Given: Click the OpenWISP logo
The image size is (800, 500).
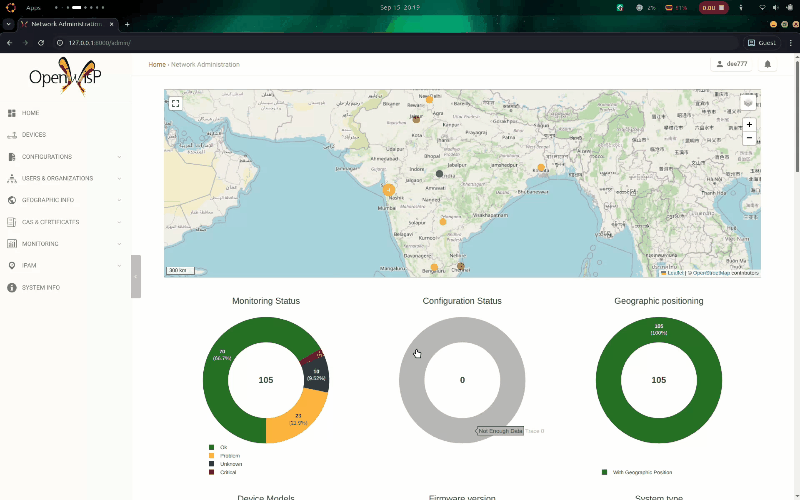Looking at the screenshot, I should point(65,77).
